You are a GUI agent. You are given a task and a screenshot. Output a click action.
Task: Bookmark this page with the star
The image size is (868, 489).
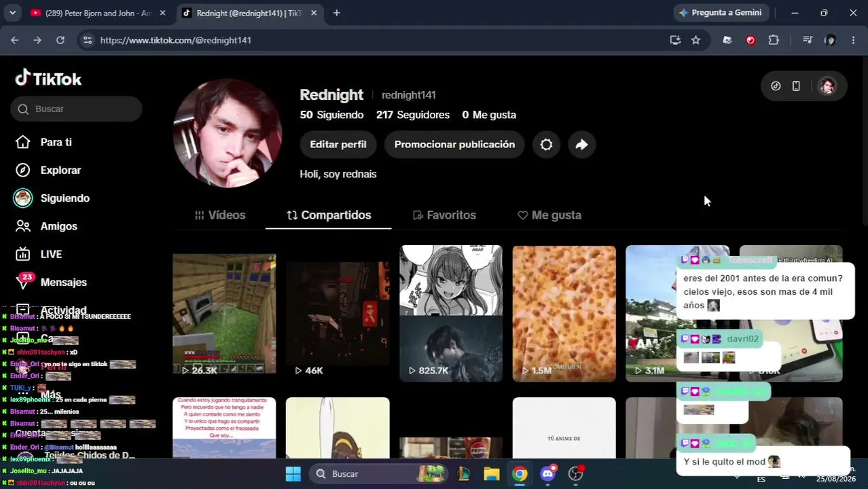click(x=695, y=40)
